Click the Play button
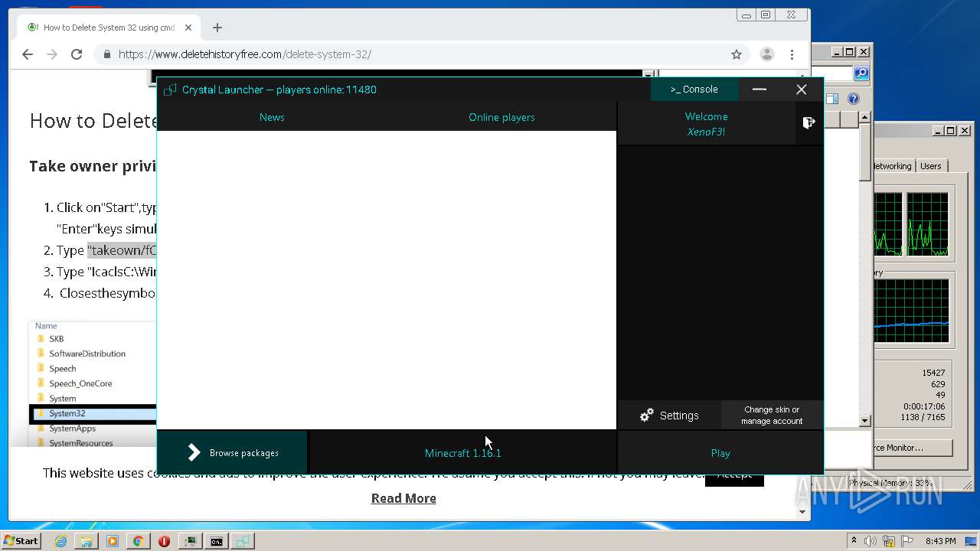Screen dimensions: 980x551 (x=720, y=453)
